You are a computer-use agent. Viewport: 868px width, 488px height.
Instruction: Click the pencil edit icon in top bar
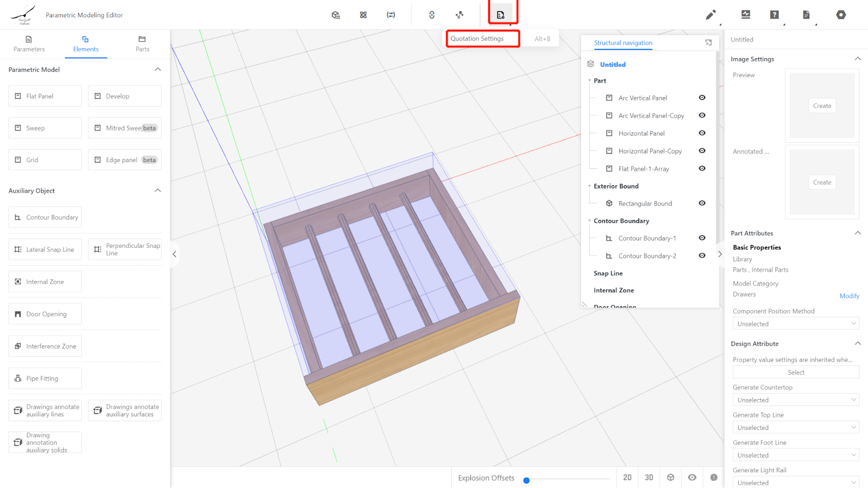coord(710,15)
